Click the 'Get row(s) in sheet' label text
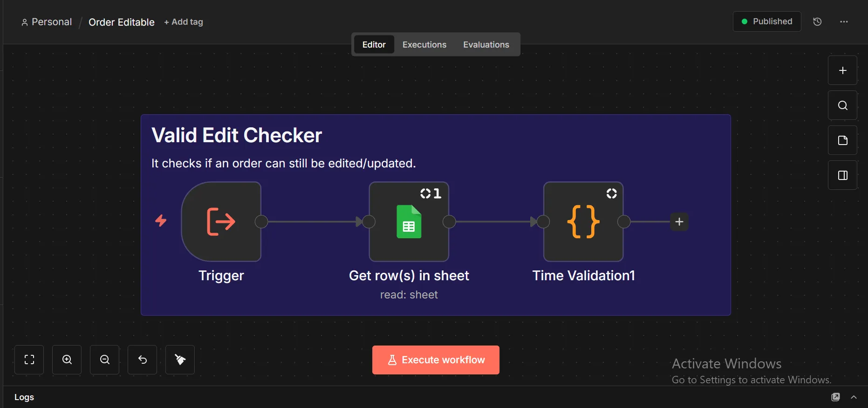 (409, 276)
